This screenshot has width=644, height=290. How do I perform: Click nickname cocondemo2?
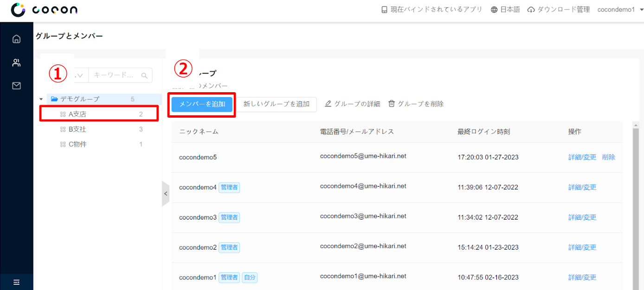pos(198,247)
